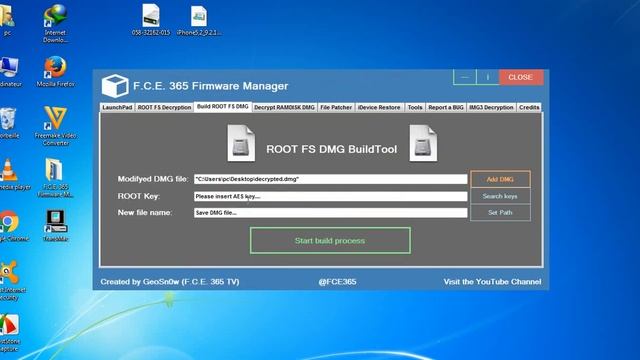
Task: Open the Internet Download Manager desktop icon
Action: tap(55, 23)
